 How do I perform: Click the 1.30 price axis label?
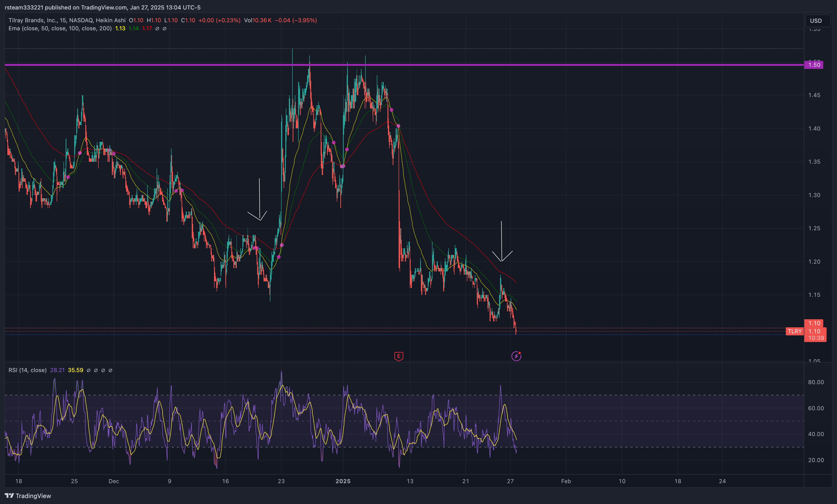pos(814,195)
